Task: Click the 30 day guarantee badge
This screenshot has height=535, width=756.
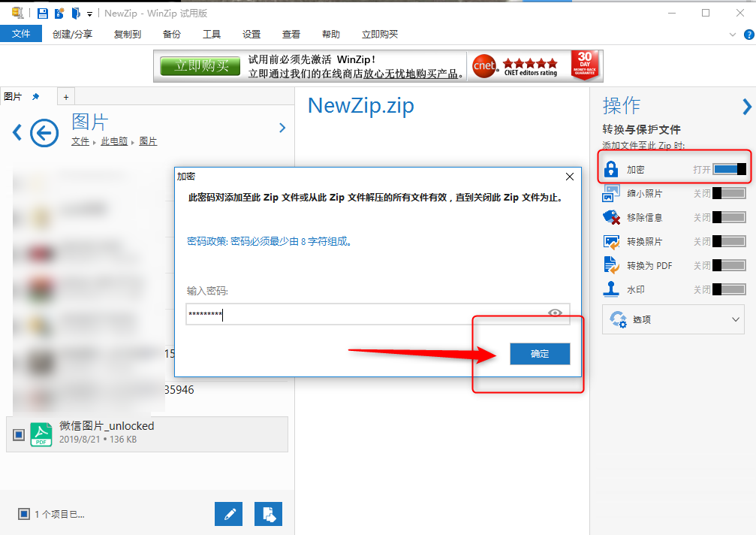Action: pos(585,65)
